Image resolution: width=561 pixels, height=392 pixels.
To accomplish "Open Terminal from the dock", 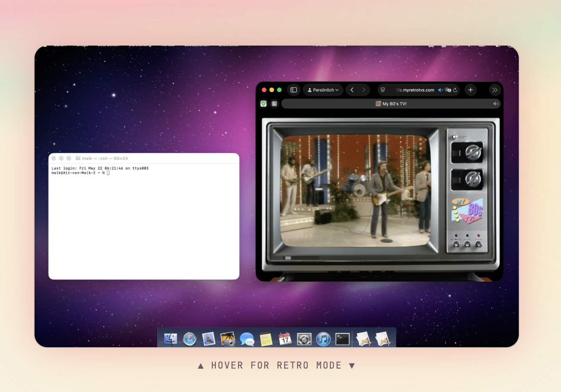I will tap(342, 339).
